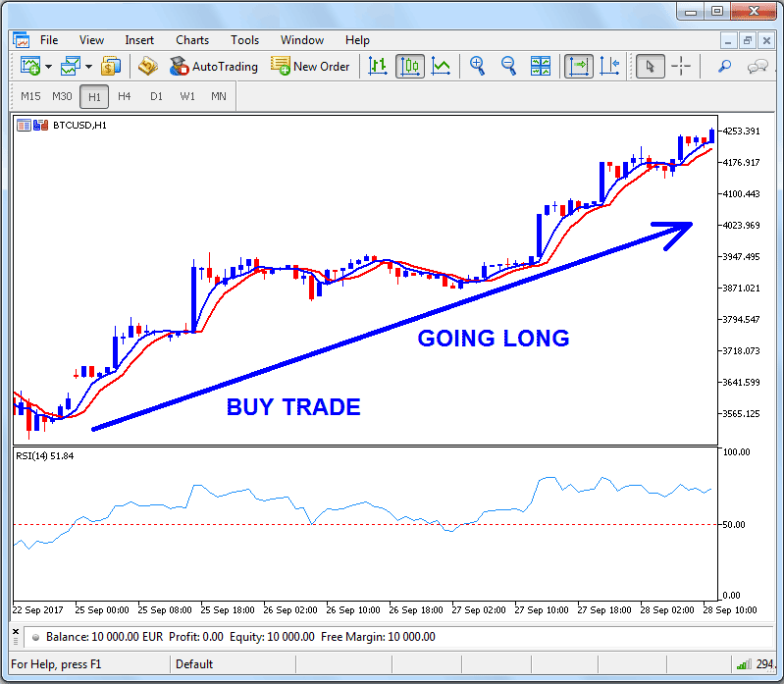Screen dimensions: 784x684
Task: Click the New Chart toolbar icon
Action: click(x=30, y=66)
